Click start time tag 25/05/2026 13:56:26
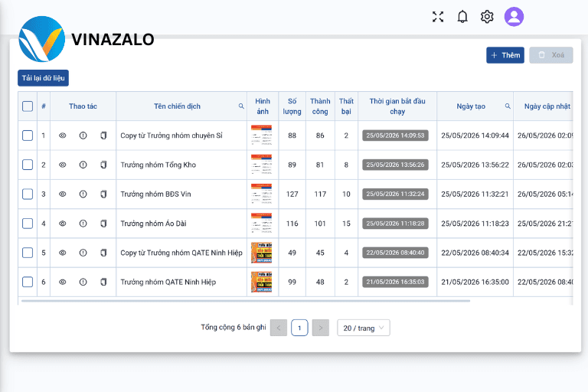 395,165
